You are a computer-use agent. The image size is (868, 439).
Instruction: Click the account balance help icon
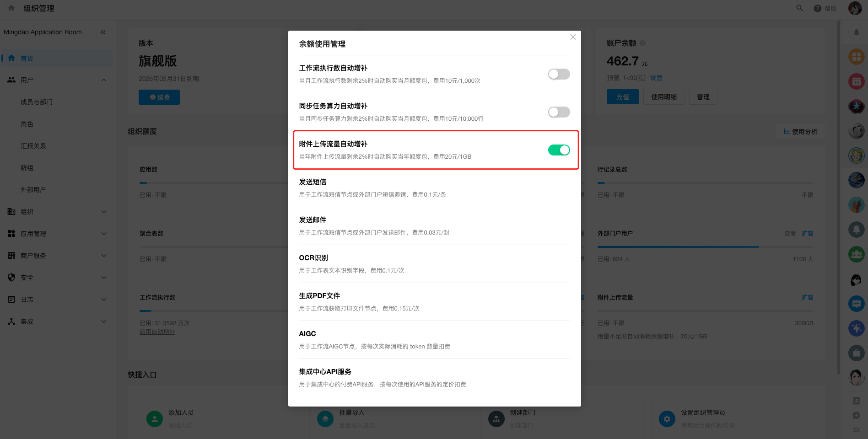click(x=642, y=43)
